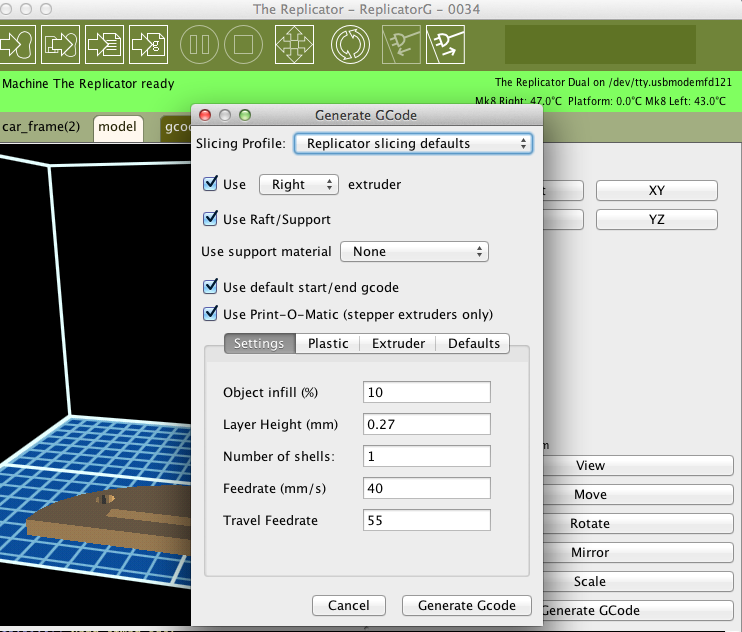Viewport: 742px width, 632px height.
Task: Click the Cancel button
Action: pyautogui.click(x=349, y=606)
